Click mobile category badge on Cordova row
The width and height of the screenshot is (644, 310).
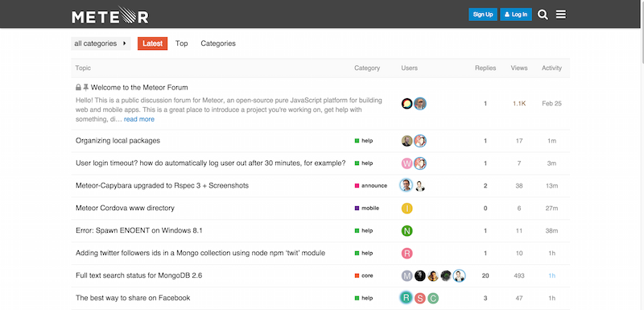click(367, 209)
